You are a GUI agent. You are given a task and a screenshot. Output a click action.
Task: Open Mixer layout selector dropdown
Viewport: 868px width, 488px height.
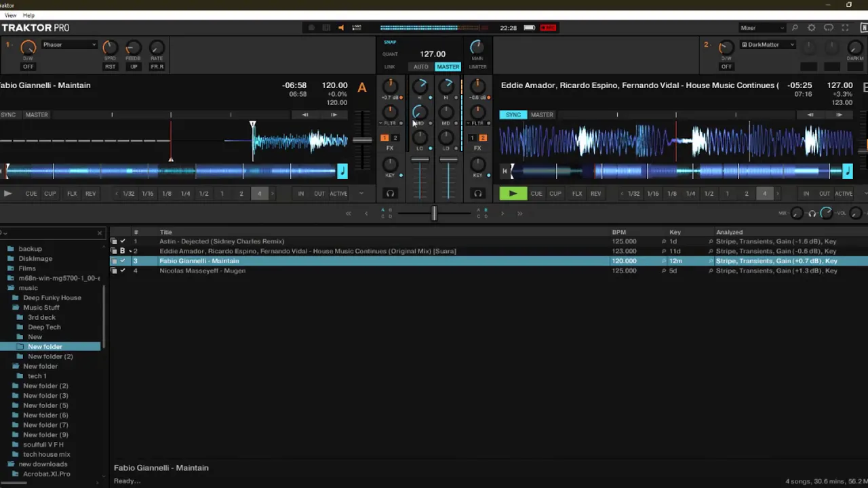pyautogui.click(x=762, y=28)
